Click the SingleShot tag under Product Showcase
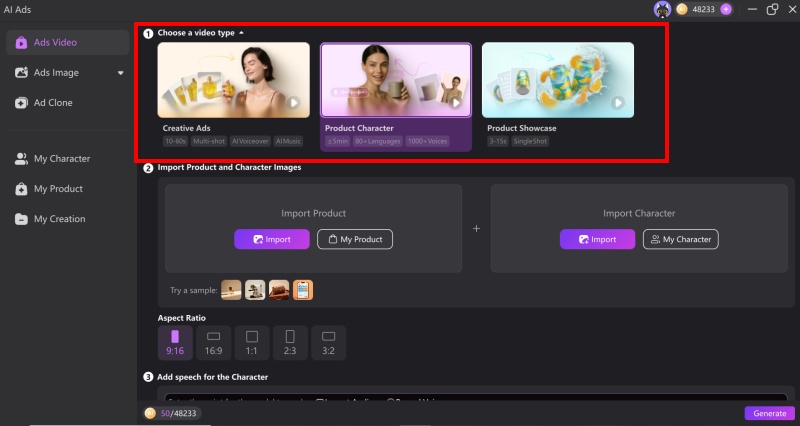The image size is (800, 426). tap(530, 141)
